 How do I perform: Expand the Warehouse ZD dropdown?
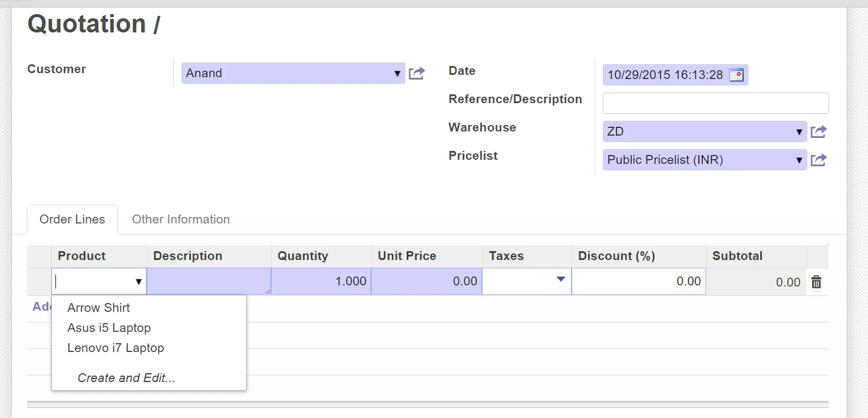pos(799,131)
